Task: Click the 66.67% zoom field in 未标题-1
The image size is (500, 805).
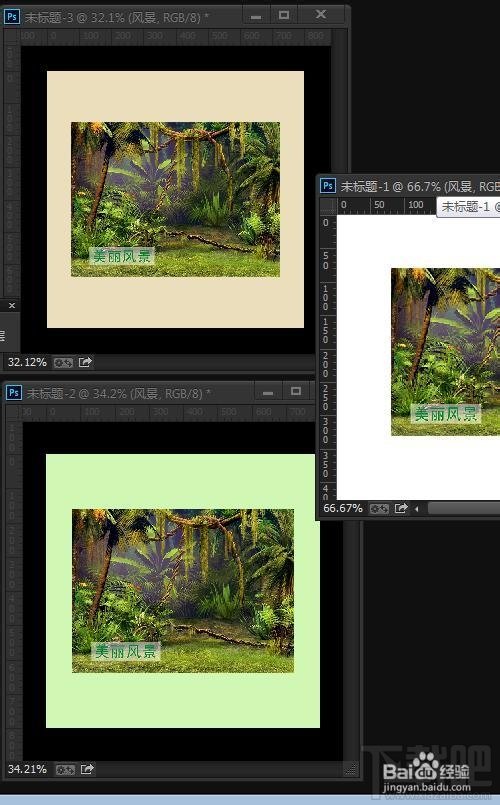Action: point(343,508)
